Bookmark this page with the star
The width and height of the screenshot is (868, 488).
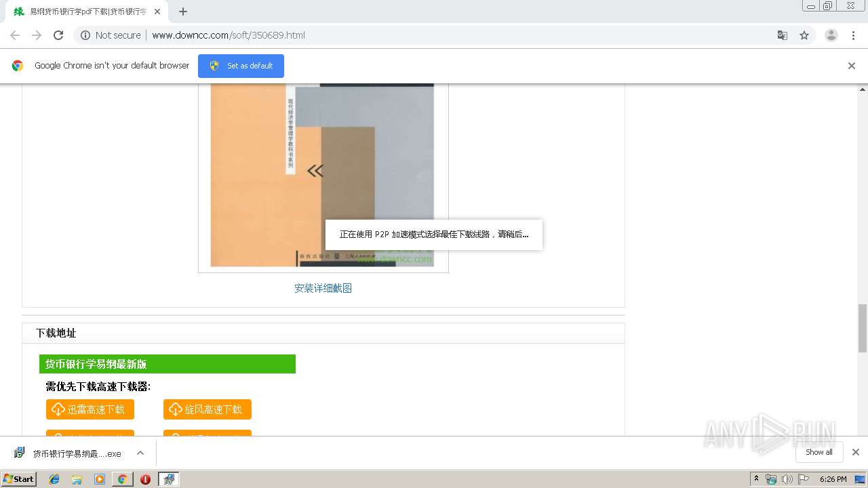804,35
